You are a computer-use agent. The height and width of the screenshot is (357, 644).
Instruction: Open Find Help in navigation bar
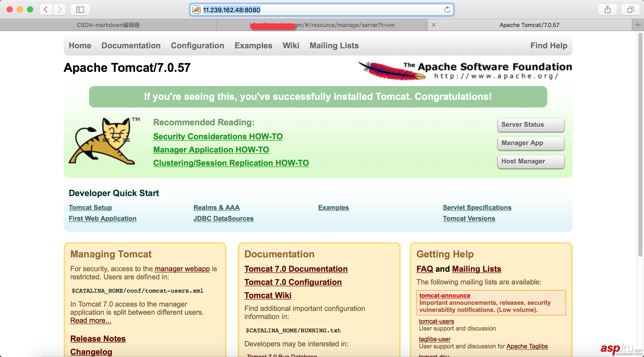(x=549, y=46)
